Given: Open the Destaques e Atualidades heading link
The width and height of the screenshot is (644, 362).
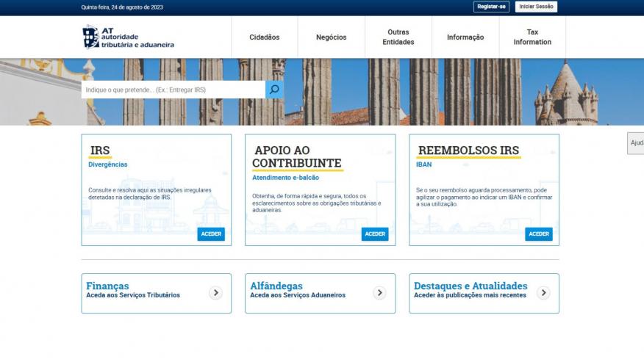Looking at the screenshot, I should point(471,286).
